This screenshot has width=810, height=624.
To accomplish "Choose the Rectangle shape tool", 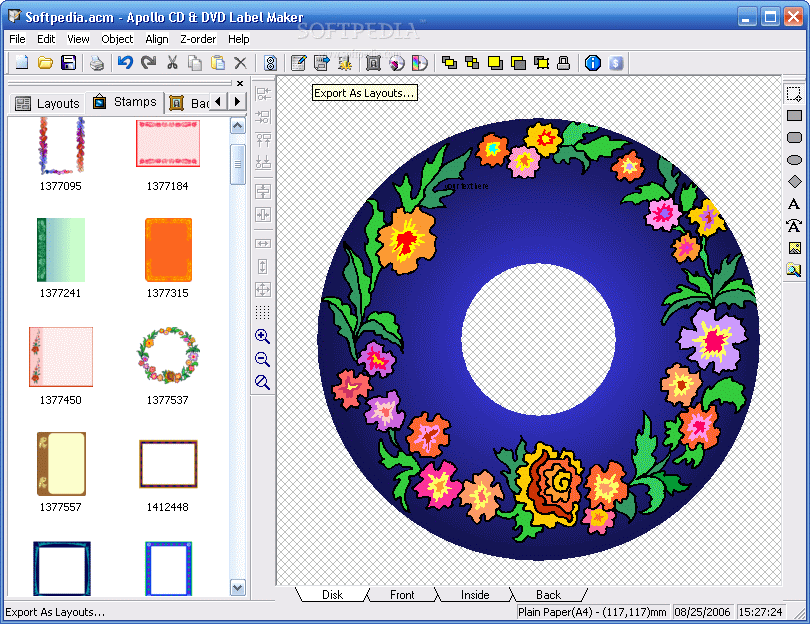I will (x=795, y=114).
